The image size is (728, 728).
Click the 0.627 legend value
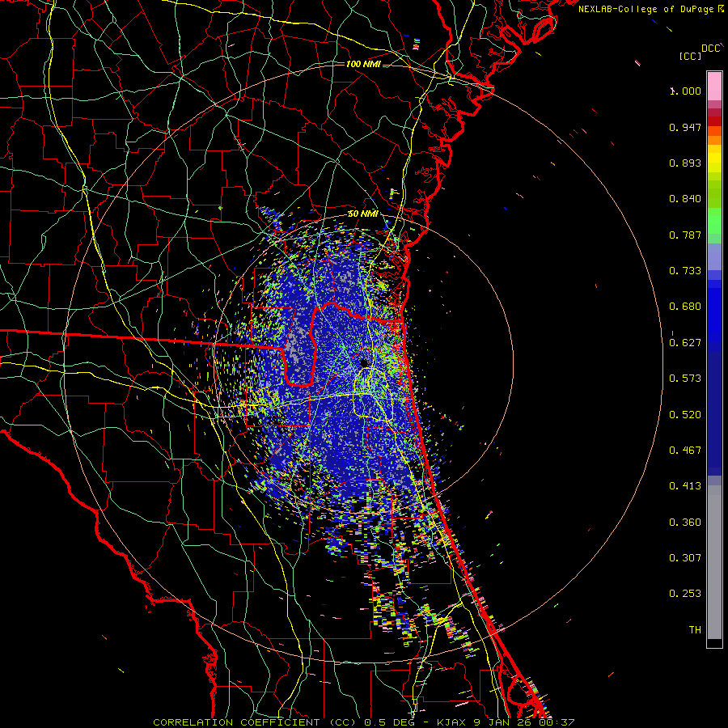point(685,343)
